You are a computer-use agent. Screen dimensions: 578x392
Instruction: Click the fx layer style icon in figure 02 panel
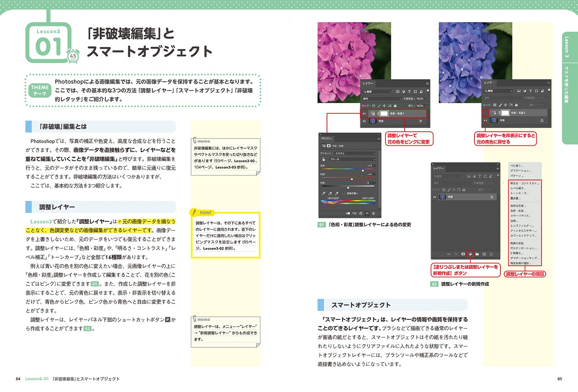(456, 254)
